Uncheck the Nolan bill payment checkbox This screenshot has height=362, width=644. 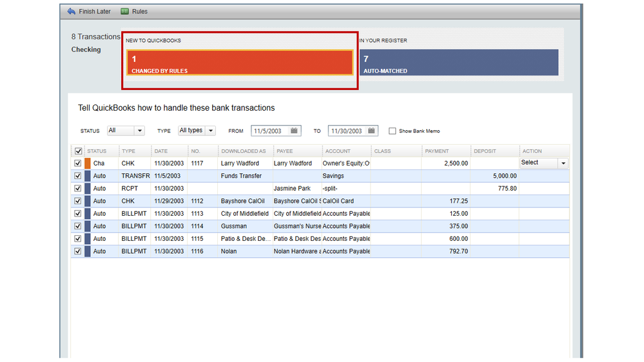(x=77, y=251)
